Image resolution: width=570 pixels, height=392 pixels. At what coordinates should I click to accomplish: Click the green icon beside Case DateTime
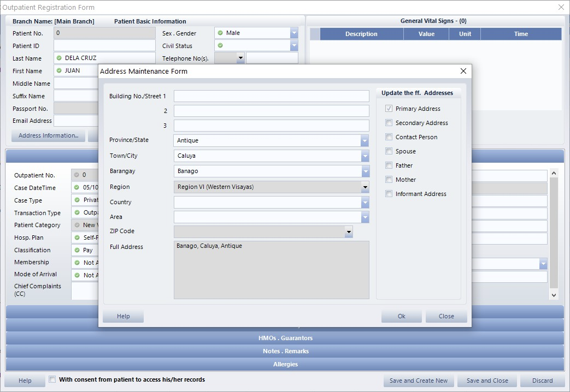77,188
